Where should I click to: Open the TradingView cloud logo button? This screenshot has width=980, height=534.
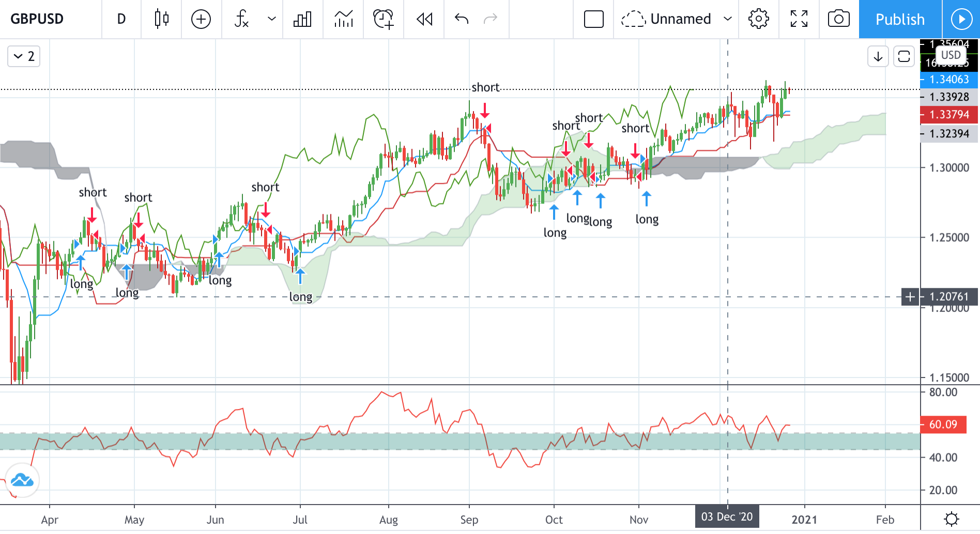coord(22,480)
